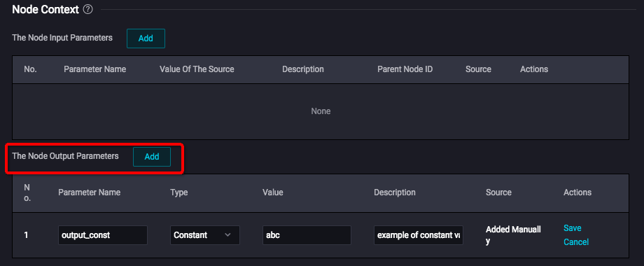Select the Added Manually source cell
Screen dimensions: 644x266
(x=513, y=235)
